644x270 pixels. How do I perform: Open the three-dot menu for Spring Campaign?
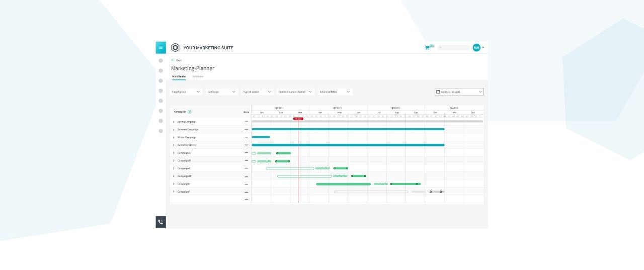coord(246,121)
